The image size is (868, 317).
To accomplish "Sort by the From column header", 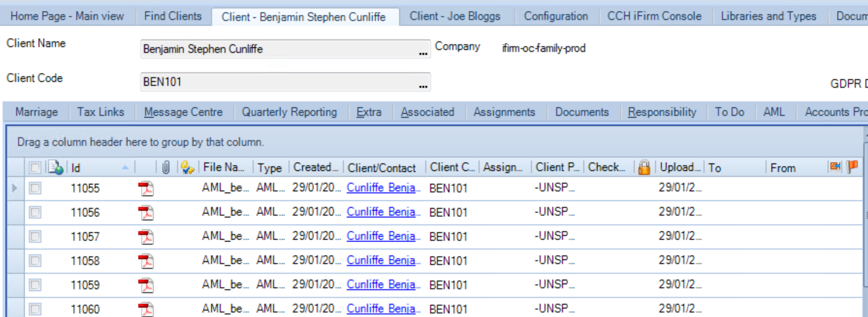I will 798,168.
